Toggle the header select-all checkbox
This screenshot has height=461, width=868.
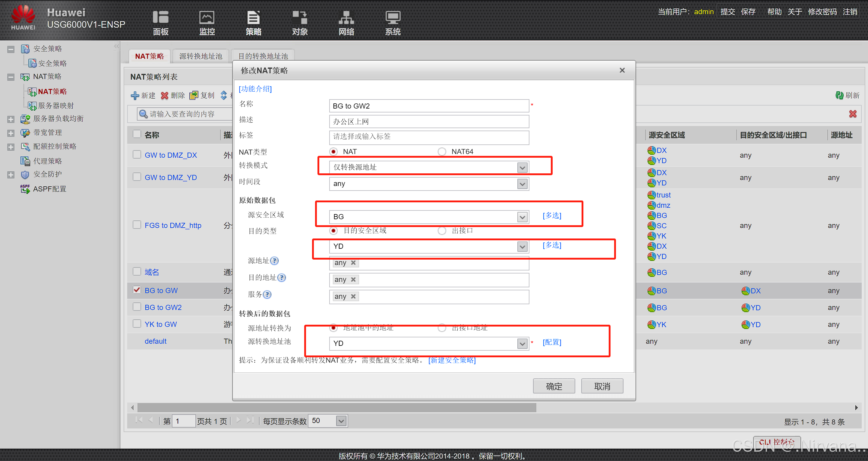click(x=137, y=134)
